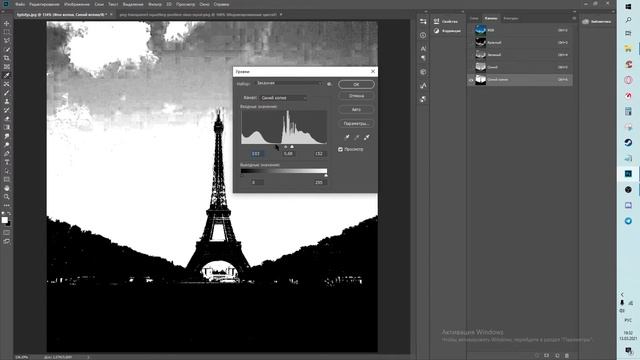
Task: Open preset options gear in Levels dialog
Action: coord(329,84)
